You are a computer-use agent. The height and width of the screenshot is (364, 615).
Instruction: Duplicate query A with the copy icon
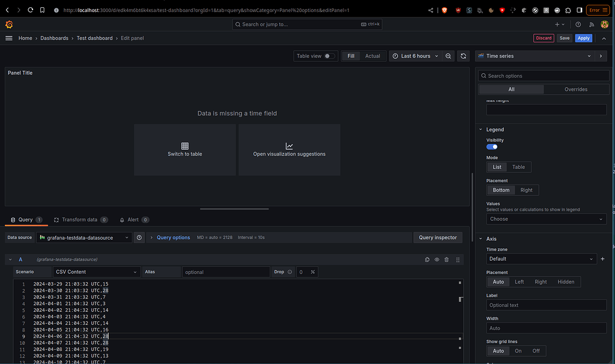click(x=427, y=259)
